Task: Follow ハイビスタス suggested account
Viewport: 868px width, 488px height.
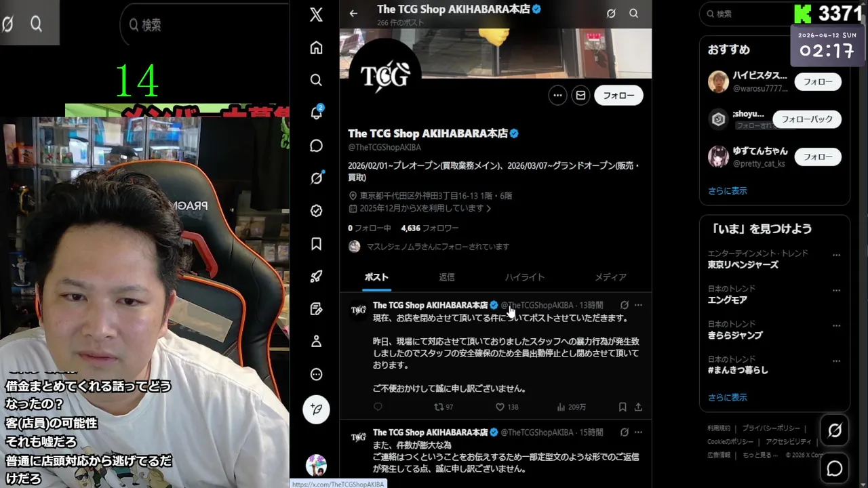Action: click(818, 81)
